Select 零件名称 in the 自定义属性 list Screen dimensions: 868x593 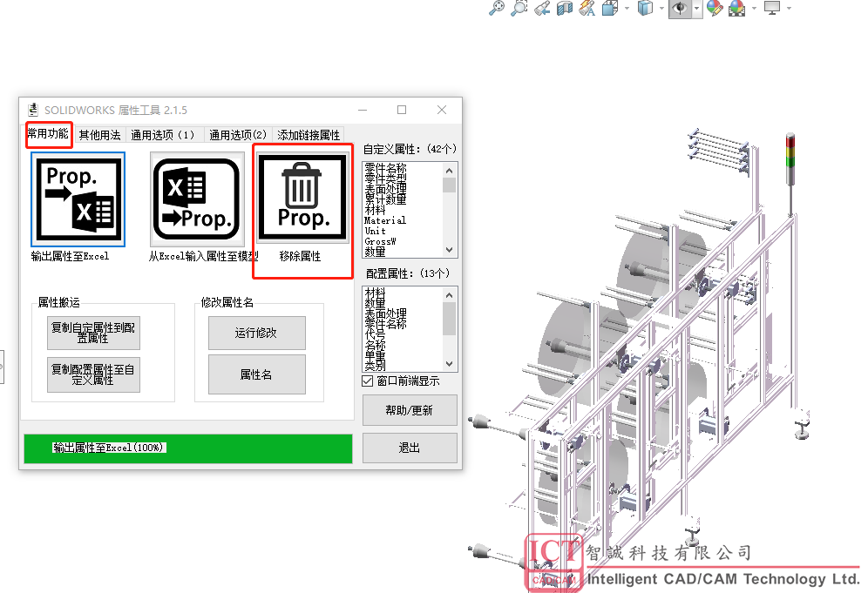click(385, 167)
